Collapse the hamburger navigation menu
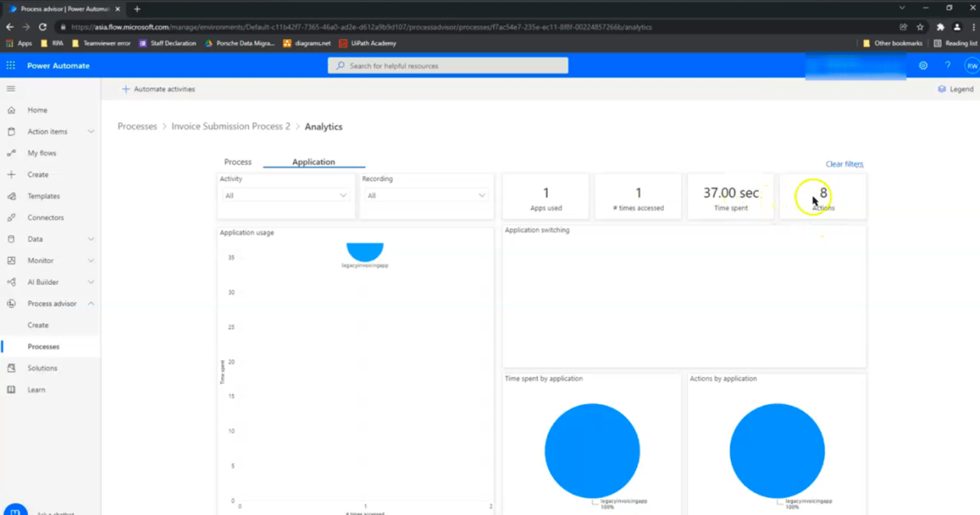Screen dimensions: 980x515 pyautogui.click(x=11, y=88)
